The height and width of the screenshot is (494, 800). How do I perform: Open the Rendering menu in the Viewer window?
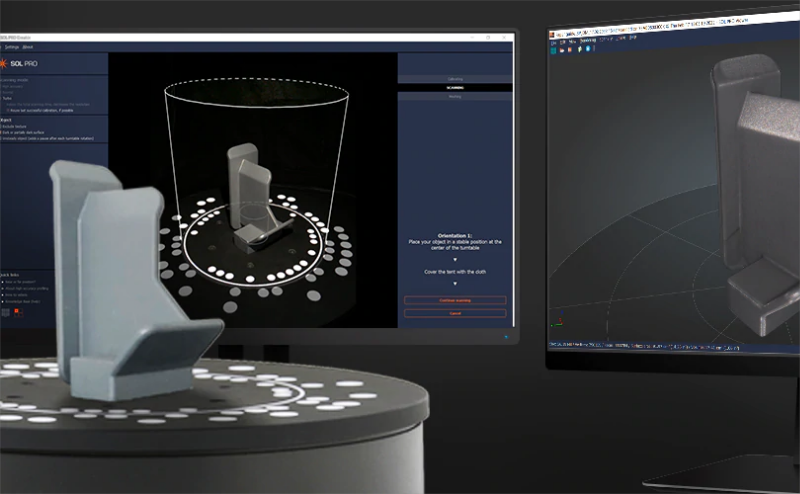point(588,40)
